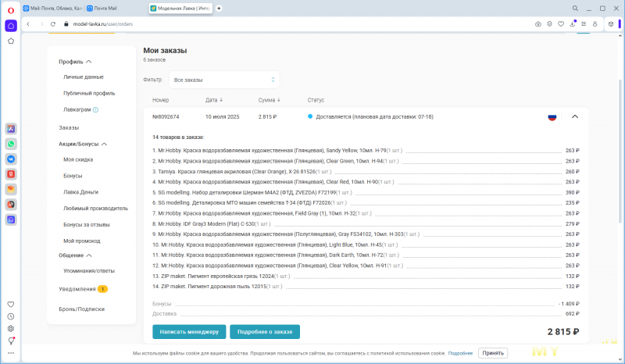Viewport: 625px width, 364px height.
Task: Open Упоминания/ответы page
Action: [89, 271]
